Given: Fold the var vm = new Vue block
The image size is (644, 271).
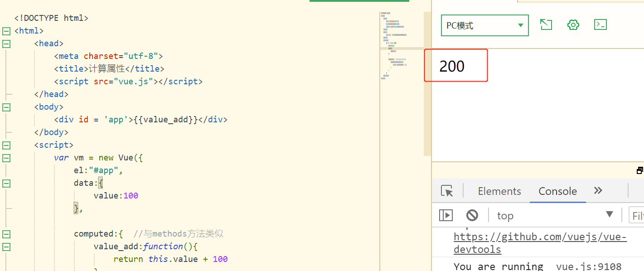Looking at the screenshot, I should coord(6,158).
